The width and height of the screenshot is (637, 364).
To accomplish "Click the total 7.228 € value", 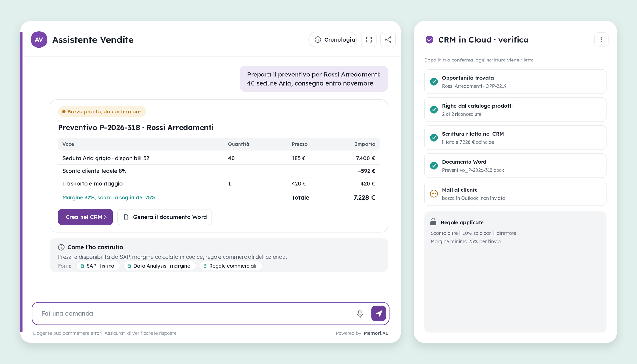I will click(x=364, y=197).
